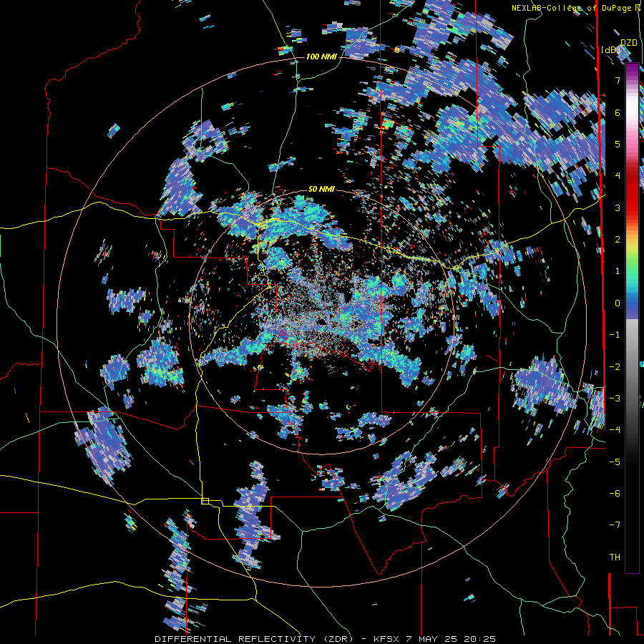
Task: Click the TH threshold label on scale
Action: (x=615, y=557)
